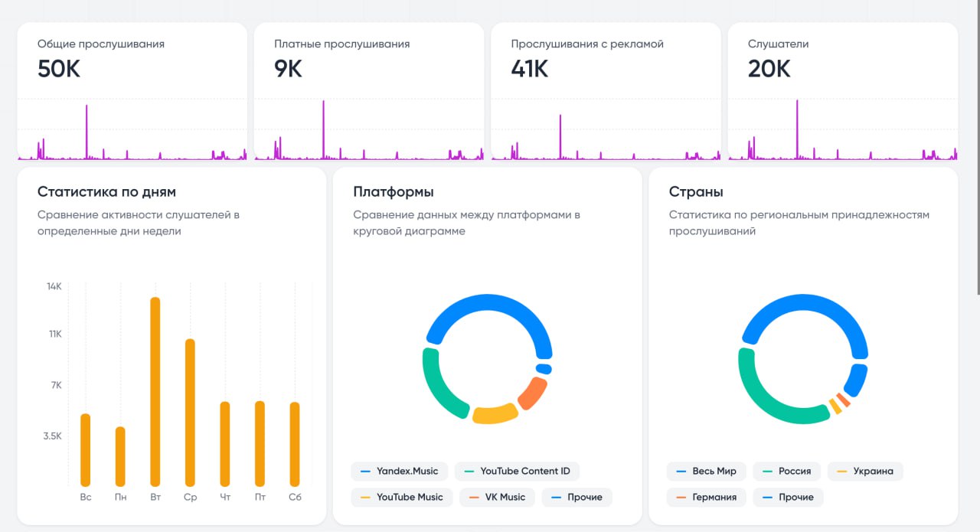Image resolution: width=980 pixels, height=532 pixels.
Task: Toggle Прочие legend item under Страны chart
Action: point(788,497)
